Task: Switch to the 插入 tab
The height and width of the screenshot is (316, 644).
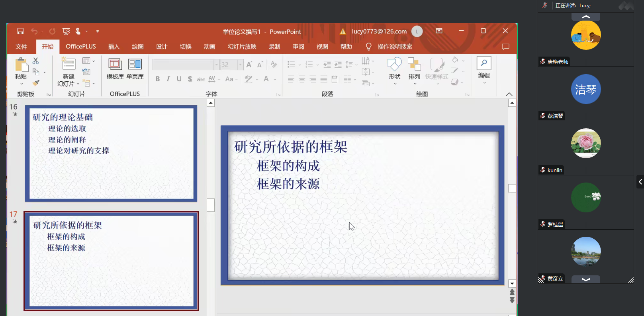Action: (x=114, y=47)
